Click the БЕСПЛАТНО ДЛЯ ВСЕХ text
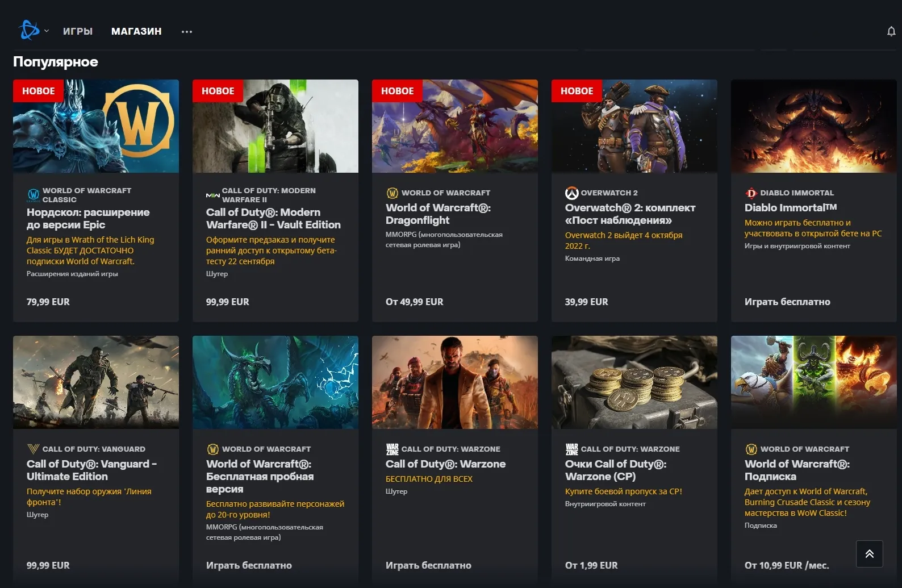The width and height of the screenshot is (902, 588). pyautogui.click(x=429, y=479)
